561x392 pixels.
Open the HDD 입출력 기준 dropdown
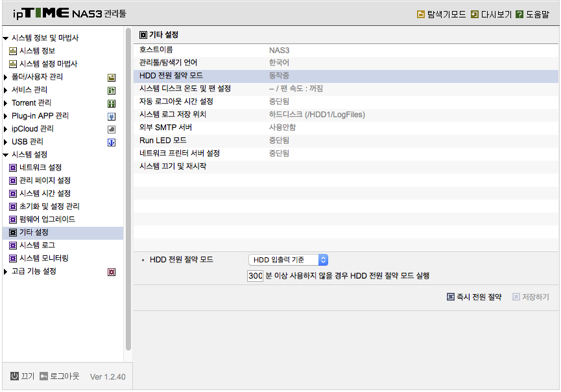click(289, 260)
